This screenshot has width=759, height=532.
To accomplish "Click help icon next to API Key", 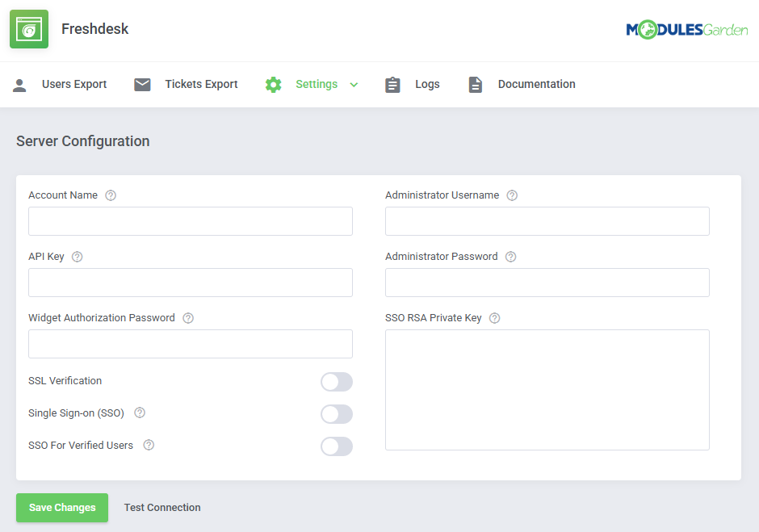I will point(77,257).
